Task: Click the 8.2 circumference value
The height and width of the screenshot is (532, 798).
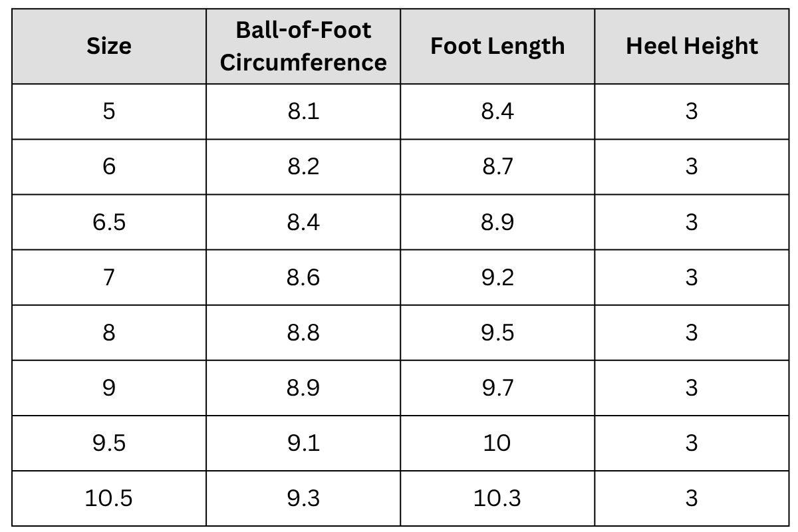Action: (303, 166)
